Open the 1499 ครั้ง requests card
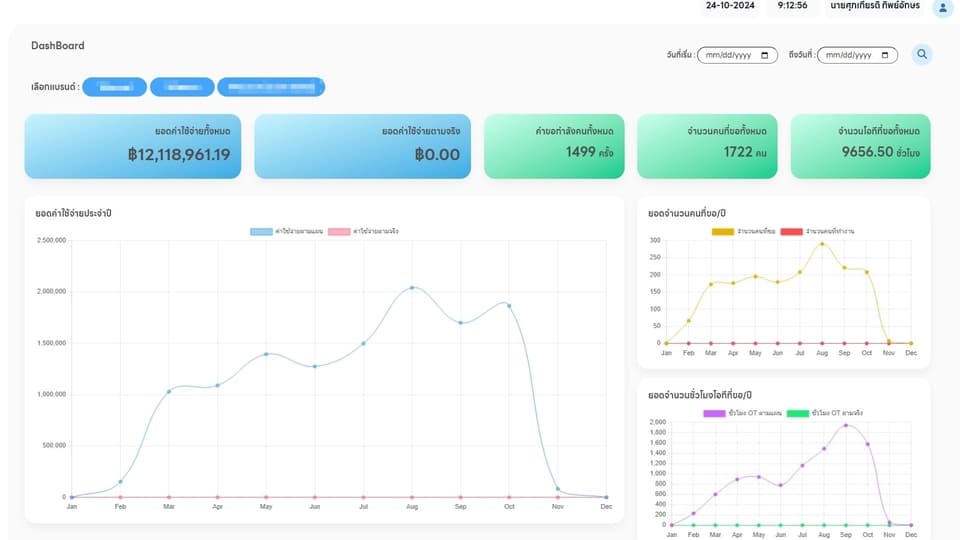960x540 pixels. (x=554, y=146)
